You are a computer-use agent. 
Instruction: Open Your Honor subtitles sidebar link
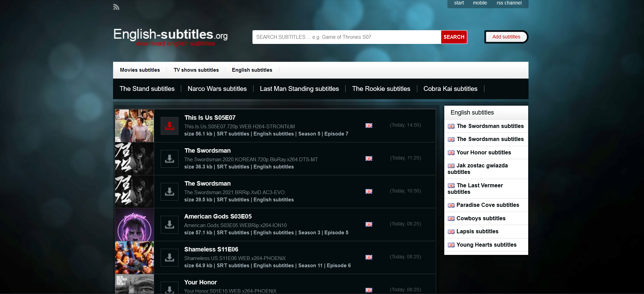click(484, 153)
